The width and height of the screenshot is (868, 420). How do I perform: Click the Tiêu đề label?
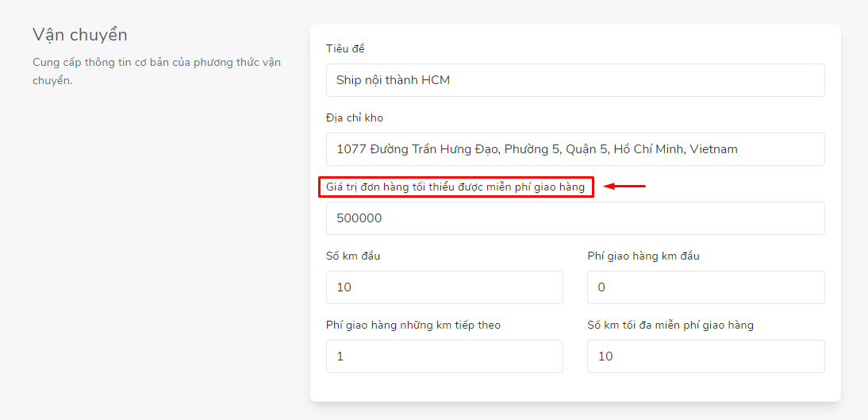345,48
